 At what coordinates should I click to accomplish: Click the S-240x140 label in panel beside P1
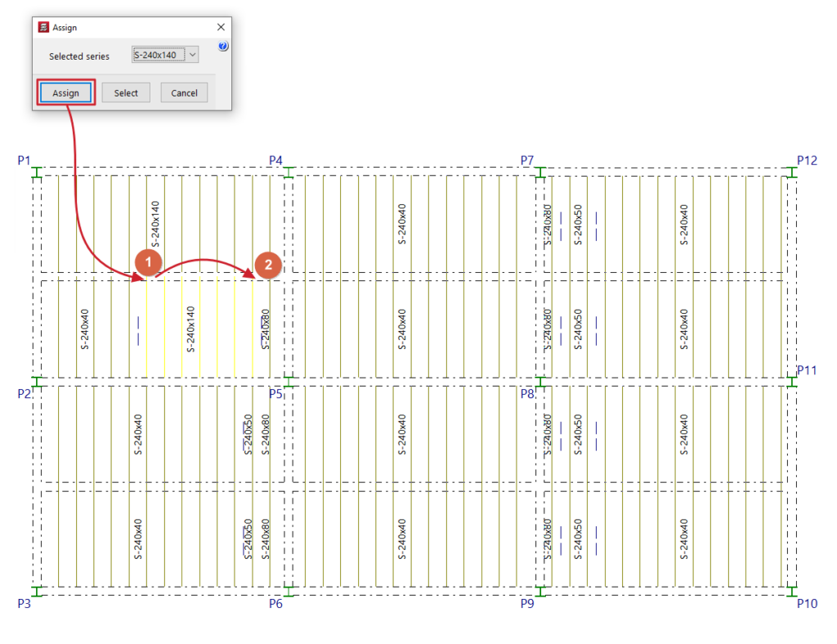[x=154, y=224]
